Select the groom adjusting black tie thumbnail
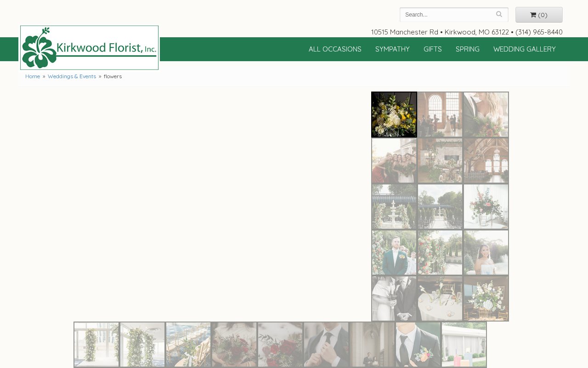The height and width of the screenshot is (368, 588). (326, 345)
